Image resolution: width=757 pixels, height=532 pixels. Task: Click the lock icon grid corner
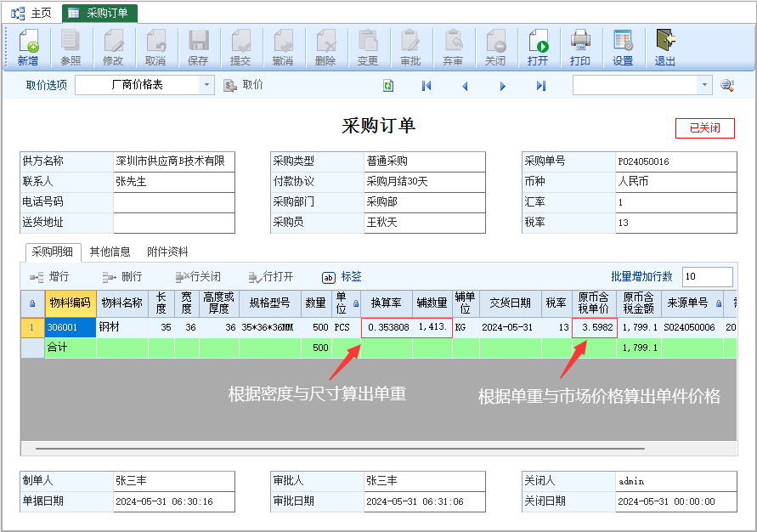(32, 303)
